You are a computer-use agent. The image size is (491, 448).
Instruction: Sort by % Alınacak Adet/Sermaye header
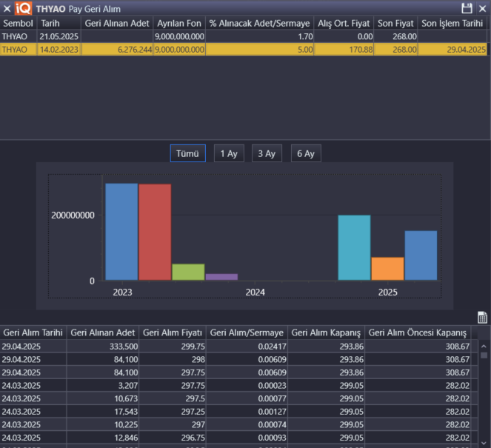point(259,23)
